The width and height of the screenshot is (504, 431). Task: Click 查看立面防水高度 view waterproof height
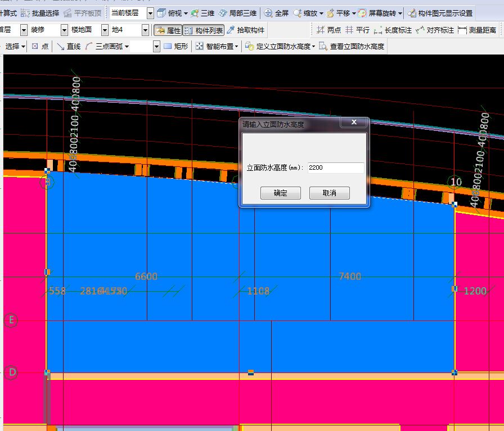point(352,46)
